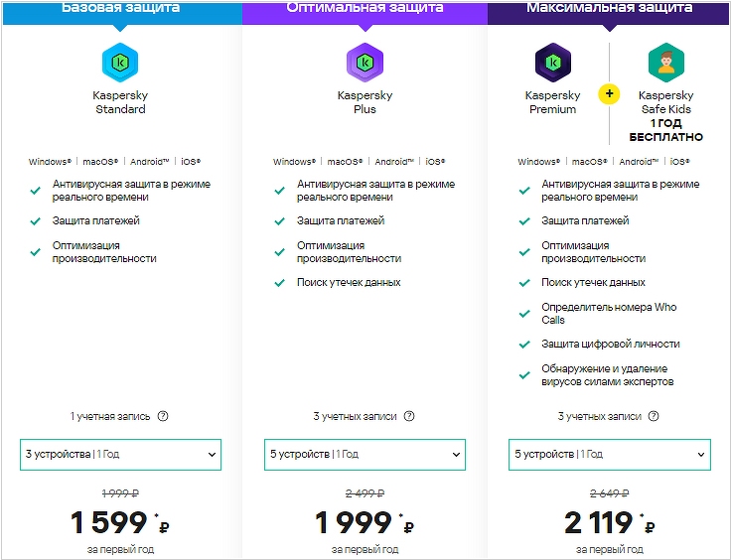The width and height of the screenshot is (731, 560).
Task: Click the Kaspersky Standard product name
Action: (x=120, y=102)
